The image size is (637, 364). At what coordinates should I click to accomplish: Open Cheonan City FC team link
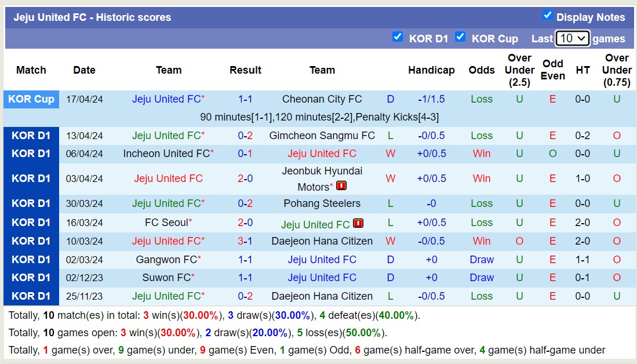click(x=322, y=99)
